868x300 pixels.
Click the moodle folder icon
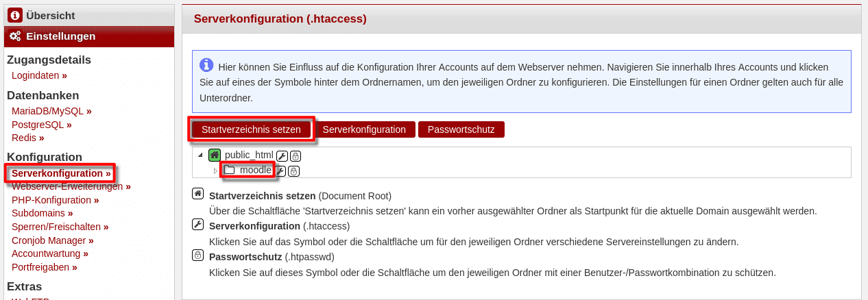[x=230, y=170]
